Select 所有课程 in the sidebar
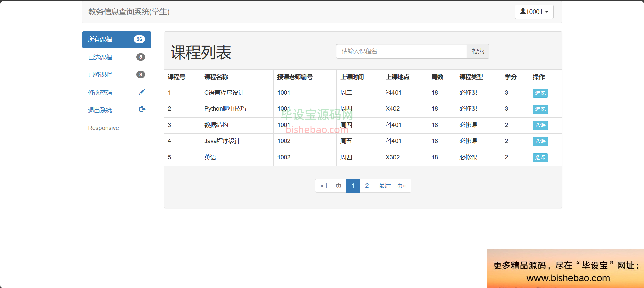This screenshot has width=644, height=288. pos(116,39)
